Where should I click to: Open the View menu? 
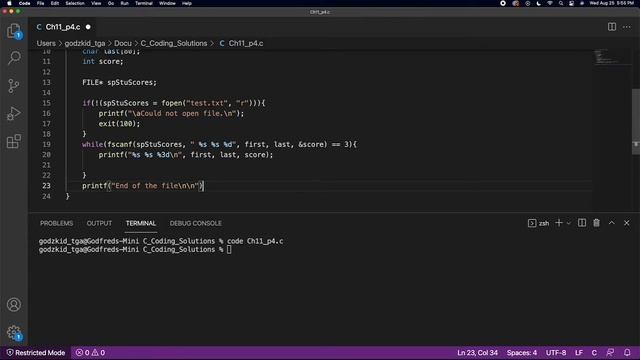[96, 3]
